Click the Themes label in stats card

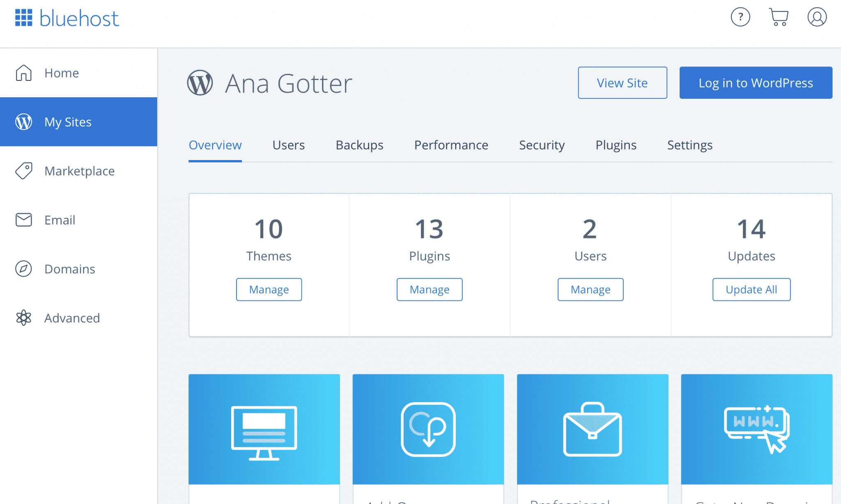coord(269,256)
